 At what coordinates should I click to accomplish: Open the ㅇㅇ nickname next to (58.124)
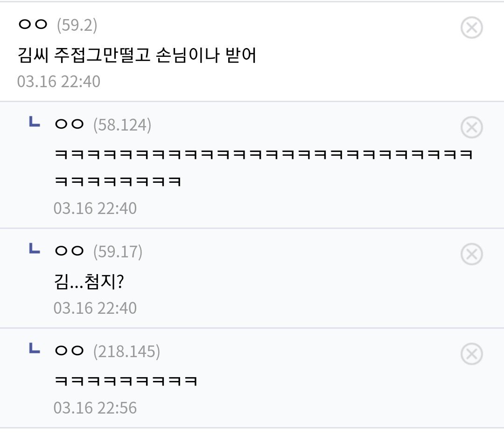pyautogui.click(x=69, y=124)
